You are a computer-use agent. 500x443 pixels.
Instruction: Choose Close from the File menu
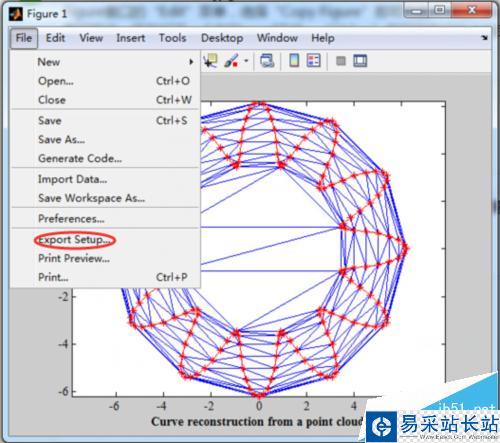coord(106,100)
